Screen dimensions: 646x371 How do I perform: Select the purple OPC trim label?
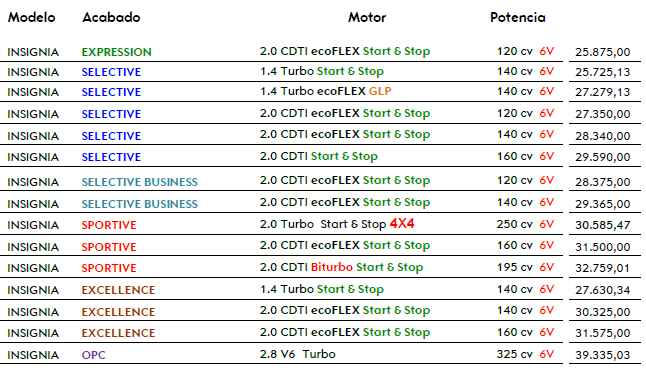pyautogui.click(x=94, y=355)
